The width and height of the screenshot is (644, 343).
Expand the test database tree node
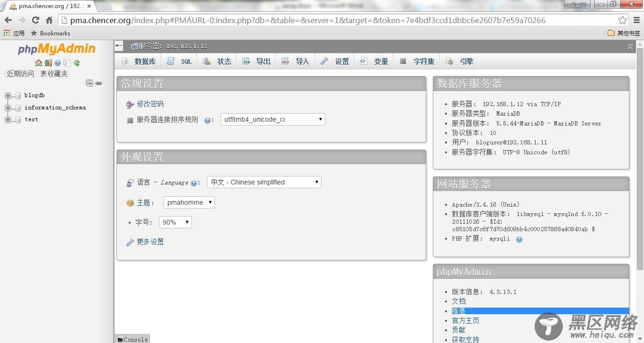(x=8, y=120)
